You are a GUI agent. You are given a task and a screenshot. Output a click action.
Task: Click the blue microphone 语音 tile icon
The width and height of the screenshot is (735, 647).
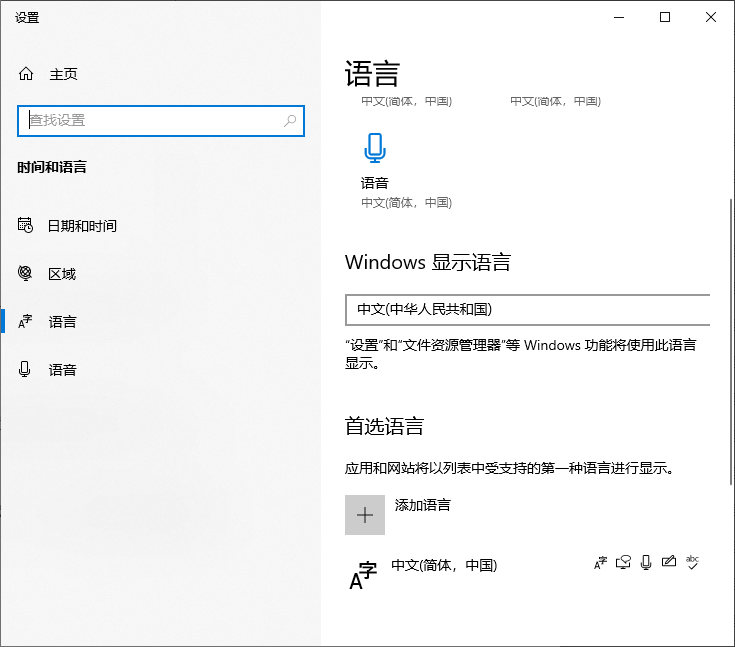pyautogui.click(x=375, y=148)
